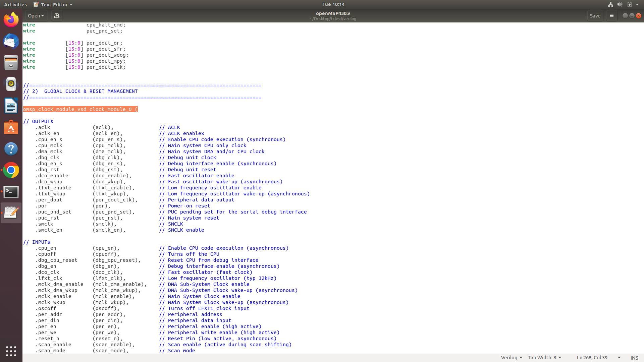Launch LibreOffice Writer from the dock

pyautogui.click(x=11, y=106)
